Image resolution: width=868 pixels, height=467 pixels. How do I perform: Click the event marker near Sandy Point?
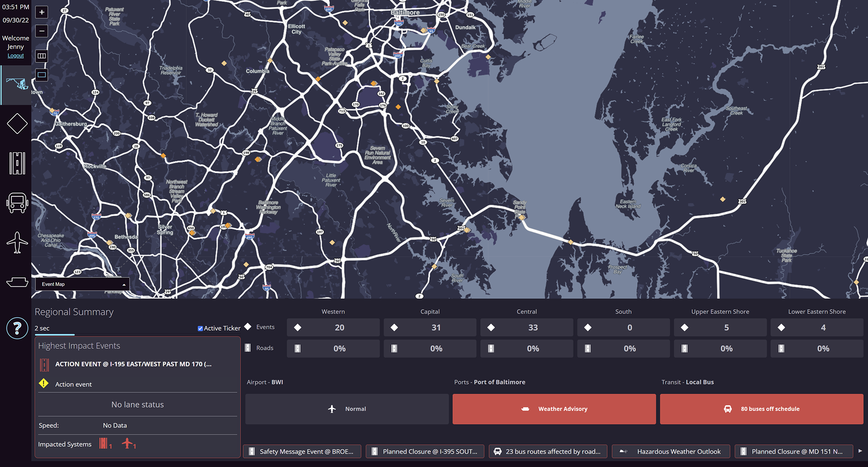522,218
